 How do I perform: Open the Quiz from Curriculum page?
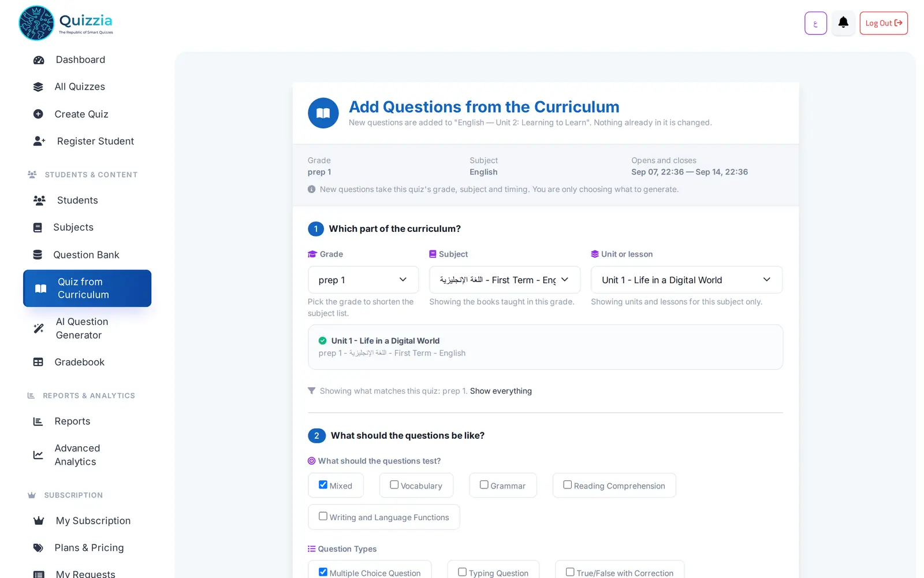(x=87, y=288)
